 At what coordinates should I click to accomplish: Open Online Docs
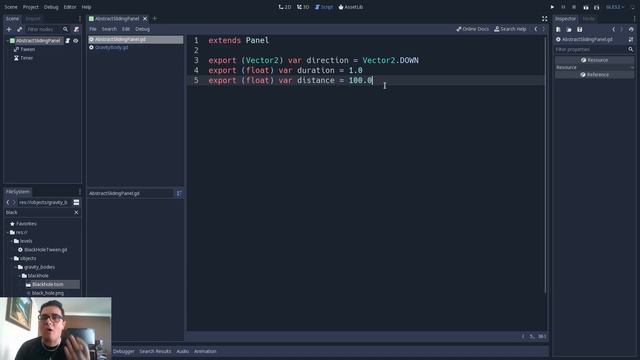pos(472,29)
